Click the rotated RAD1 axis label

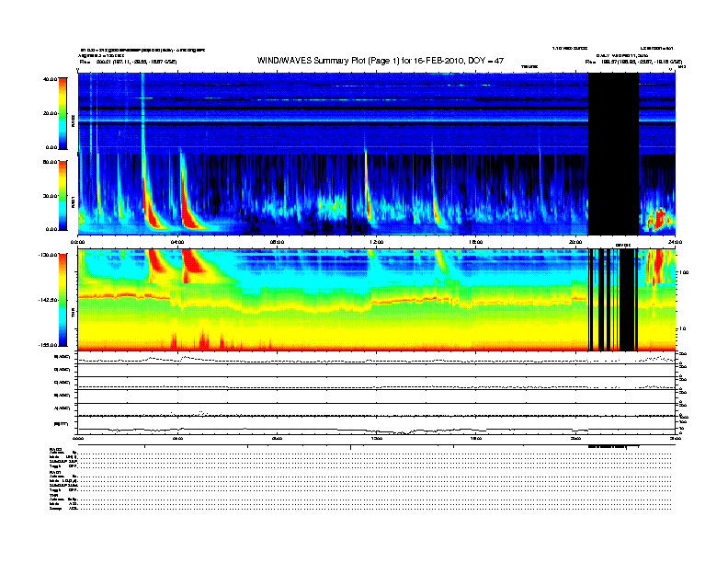73,202
